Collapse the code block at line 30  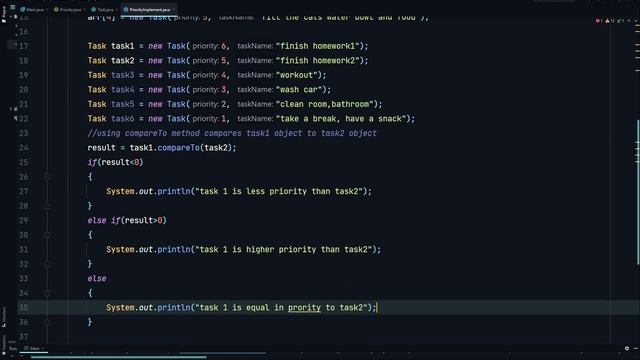pyautogui.click(x=47, y=235)
